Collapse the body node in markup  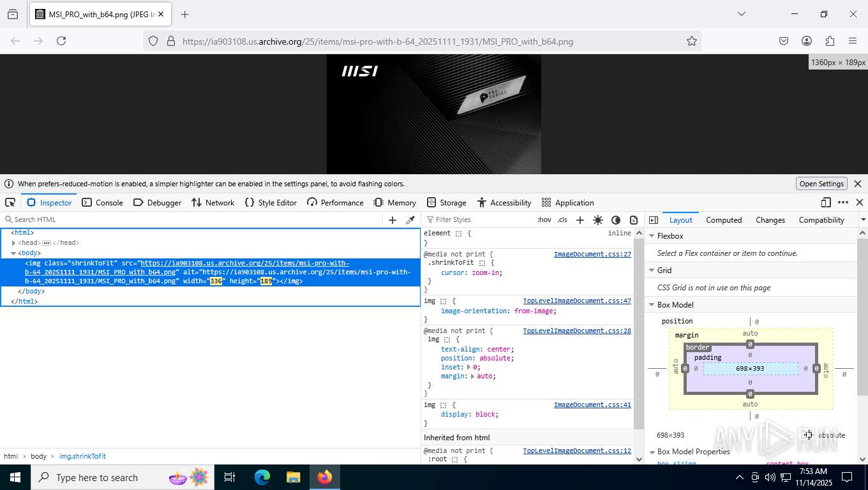pos(13,253)
